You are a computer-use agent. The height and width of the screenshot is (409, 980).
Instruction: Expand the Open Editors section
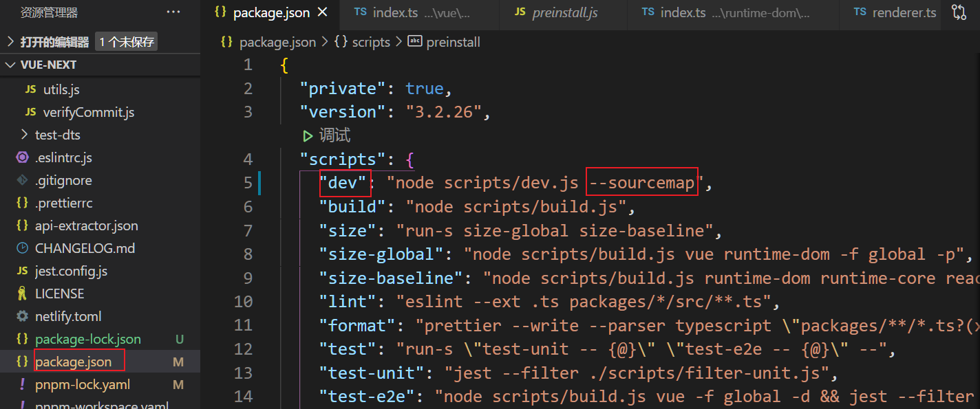tap(10, 42)
